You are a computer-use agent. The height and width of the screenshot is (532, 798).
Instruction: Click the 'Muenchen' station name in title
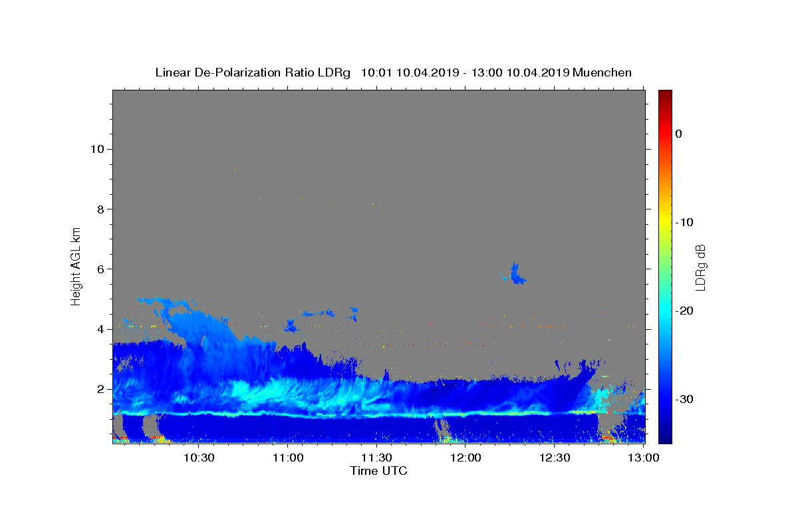click(602, 72)
